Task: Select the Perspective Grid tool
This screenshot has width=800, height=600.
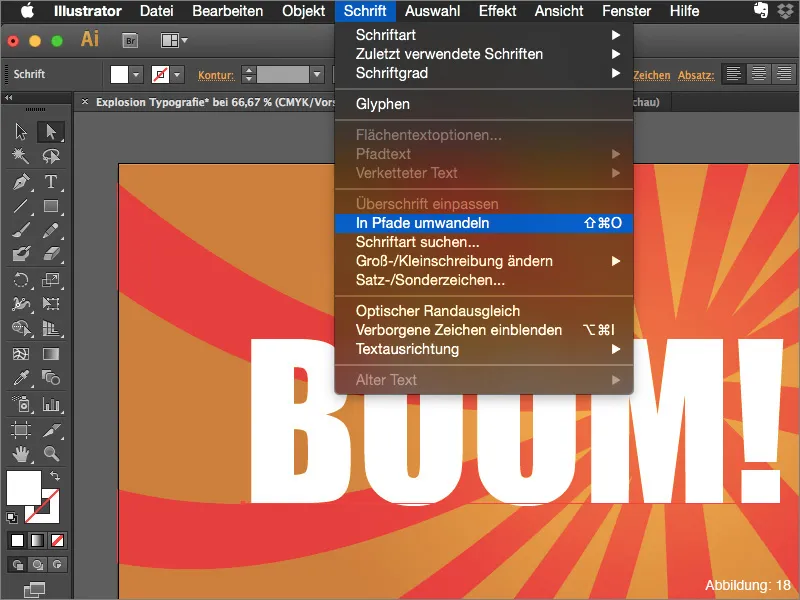Action: [x=51, y=328]
